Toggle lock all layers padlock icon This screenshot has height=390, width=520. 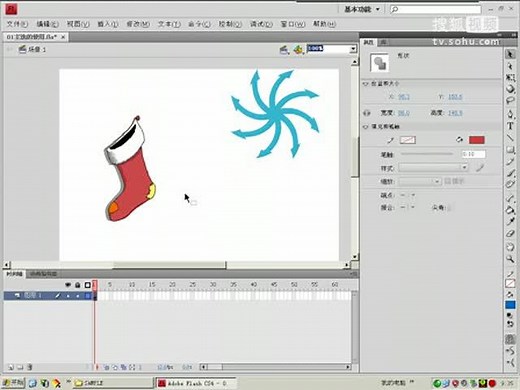[x=78, y=285]
